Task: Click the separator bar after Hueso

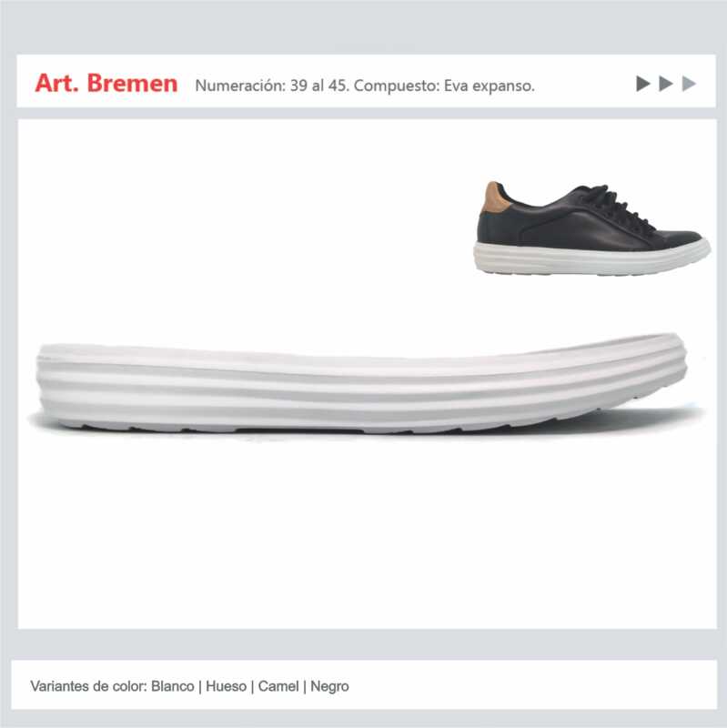Action: coord(253,687)
